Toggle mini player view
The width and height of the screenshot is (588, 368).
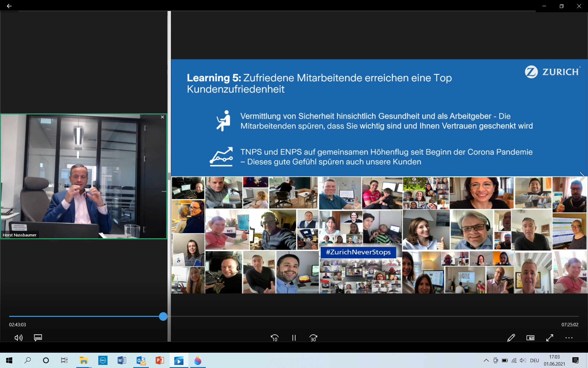coord(530,338)
